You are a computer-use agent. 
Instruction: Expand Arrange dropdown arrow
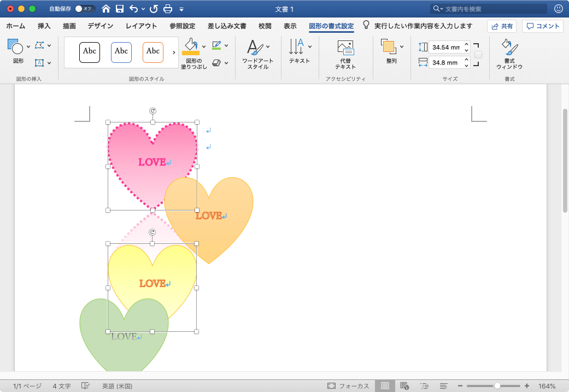402,46
